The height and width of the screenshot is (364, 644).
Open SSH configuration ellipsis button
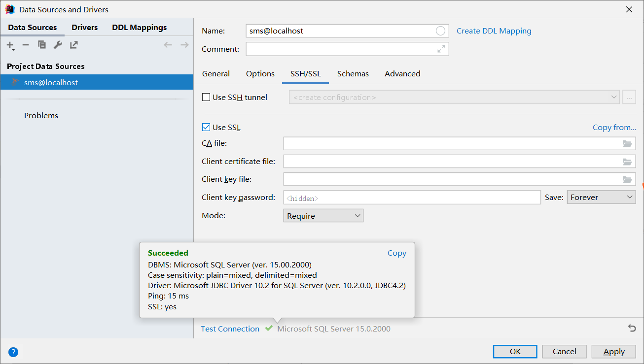tap(629, 98)
